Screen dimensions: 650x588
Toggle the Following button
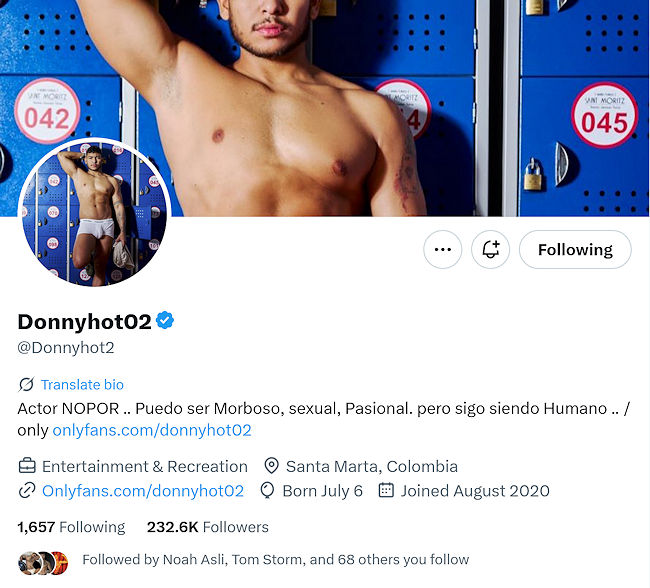pos(575,250)
